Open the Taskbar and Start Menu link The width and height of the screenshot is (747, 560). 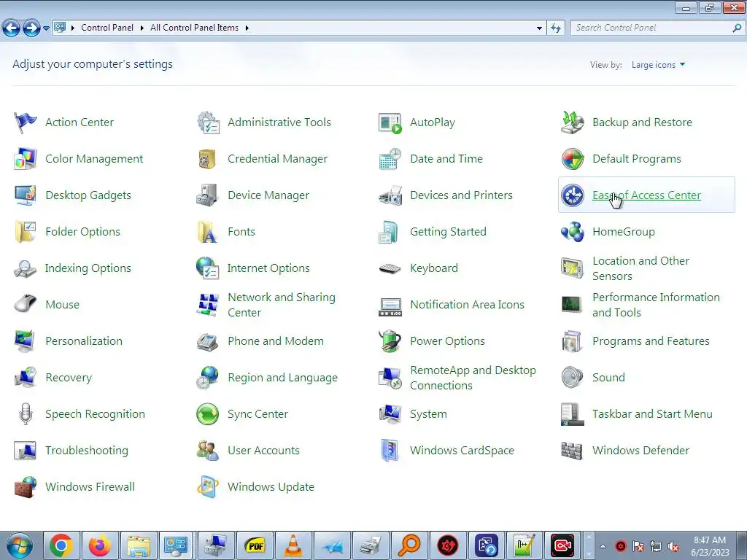pyautogui.click(x=652, y=414)
